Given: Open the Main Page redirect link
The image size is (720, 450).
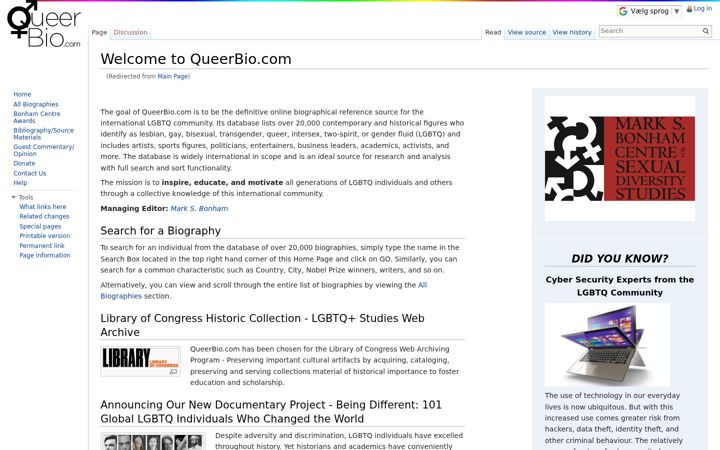Looking at the screenshot, I should [173, 76].
